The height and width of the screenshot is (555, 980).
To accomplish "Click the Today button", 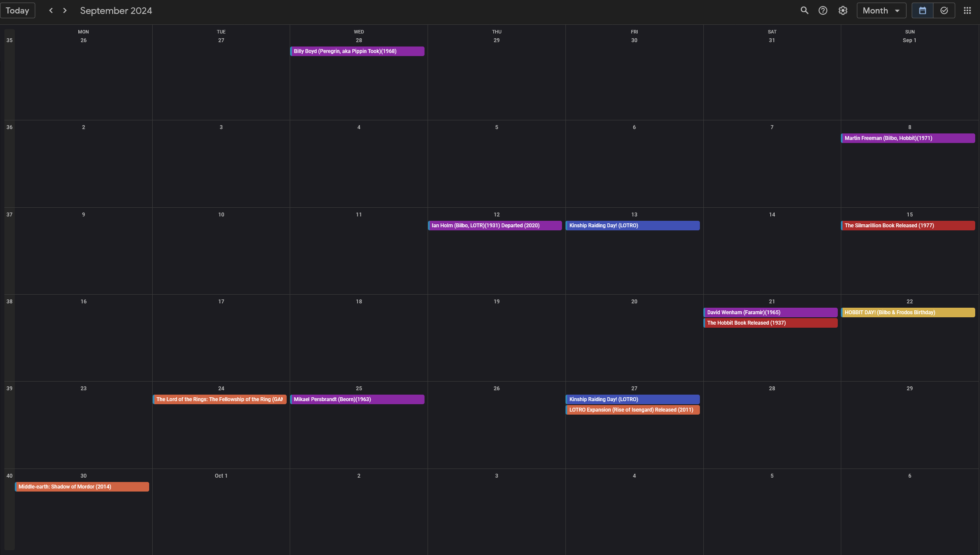I will click(17, 10).
